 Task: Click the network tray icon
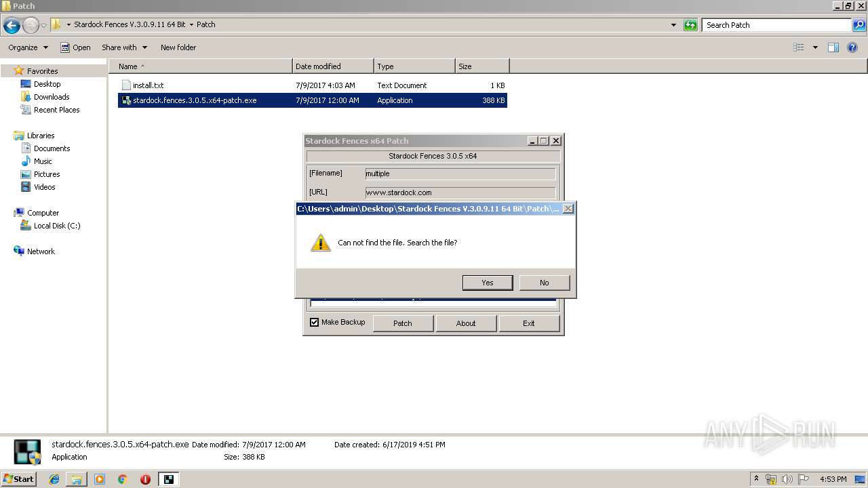(771, 479)
